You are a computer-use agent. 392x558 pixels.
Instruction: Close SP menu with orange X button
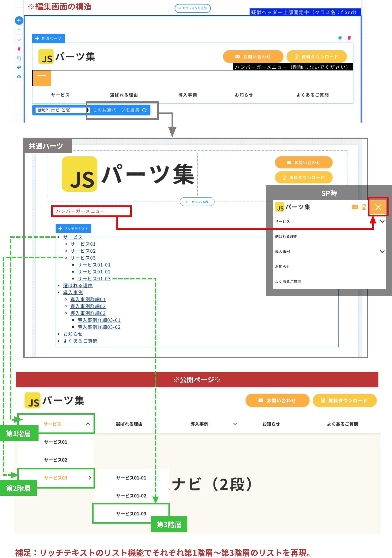tap(378, 207)
